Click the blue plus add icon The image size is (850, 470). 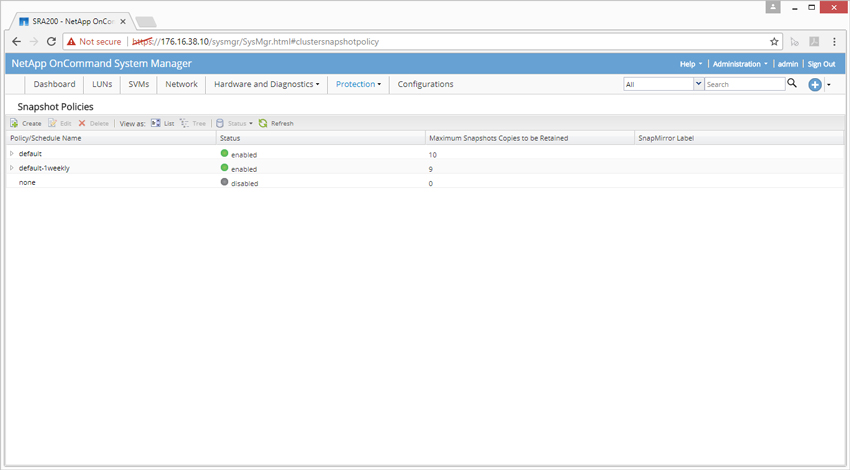click(x=814, y=85)
